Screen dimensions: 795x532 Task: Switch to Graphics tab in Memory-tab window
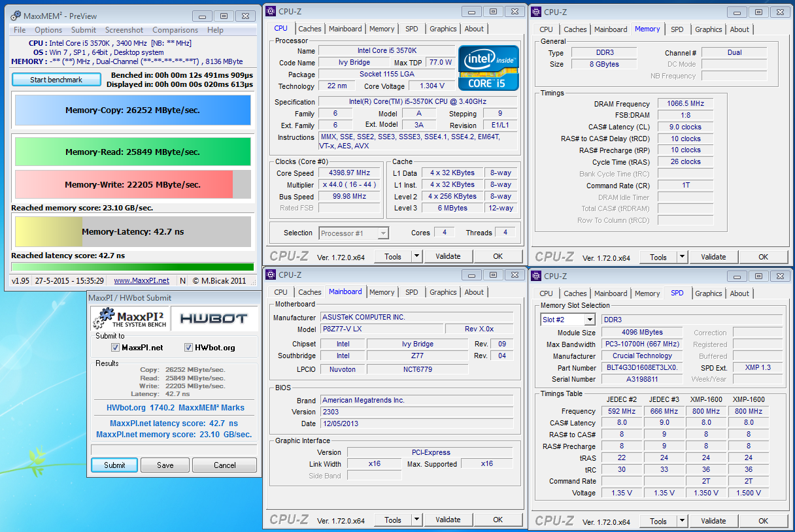[709, 29]
